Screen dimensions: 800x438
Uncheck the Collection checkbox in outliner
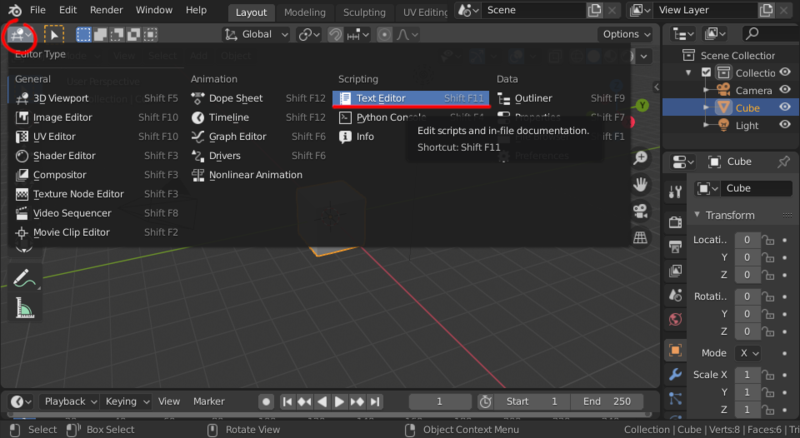click(706, 72)
